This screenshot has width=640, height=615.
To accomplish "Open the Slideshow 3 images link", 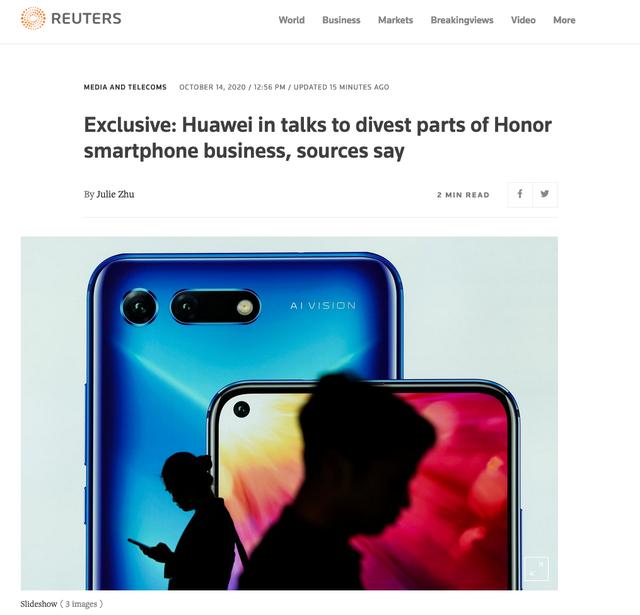I will [62, 604].
